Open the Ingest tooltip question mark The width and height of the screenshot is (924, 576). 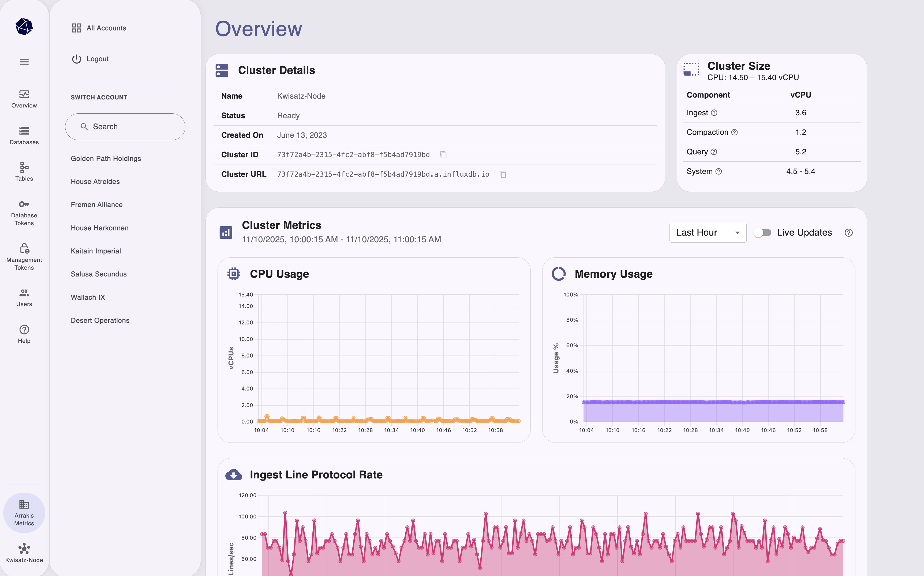coord(714,113)
